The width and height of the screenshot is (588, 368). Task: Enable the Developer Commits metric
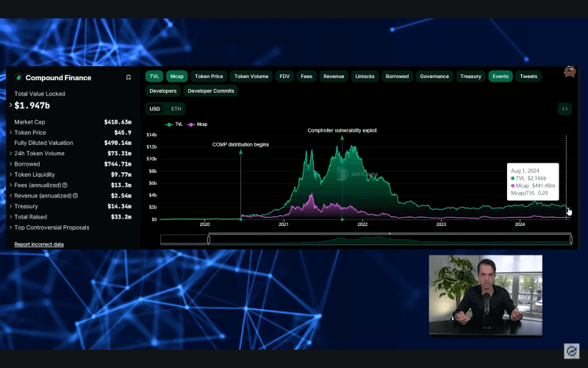coord(211,91)
